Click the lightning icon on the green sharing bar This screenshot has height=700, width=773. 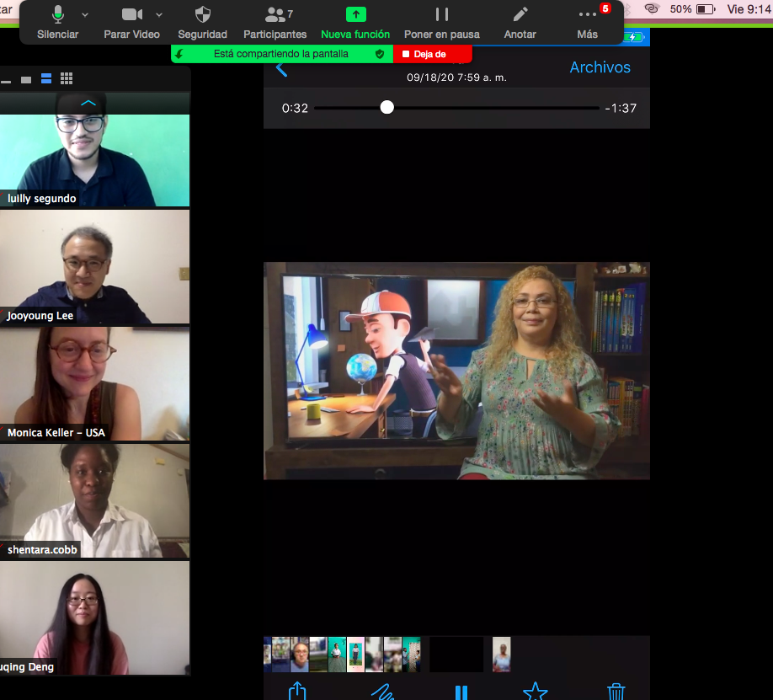tap(179, 54)
